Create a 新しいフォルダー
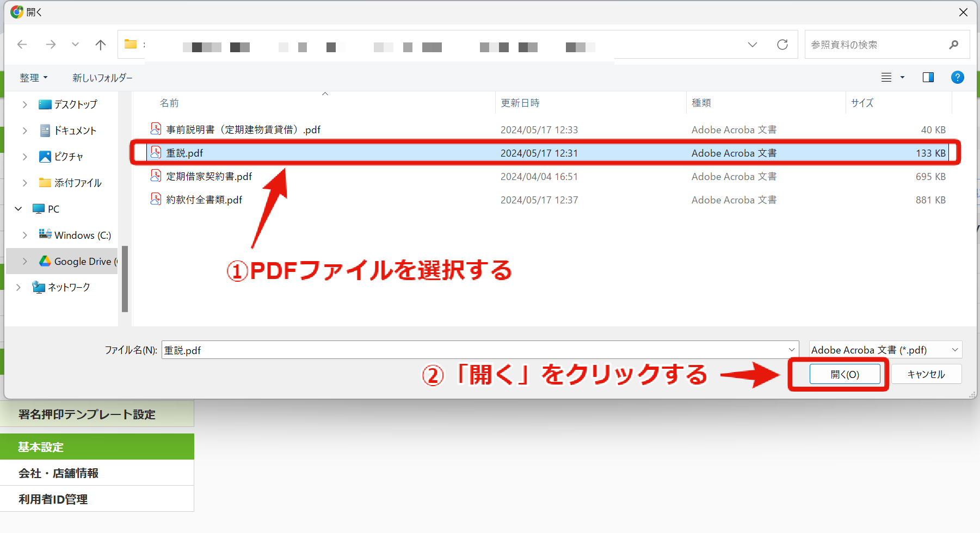980x533 pixels. [x=102, y=78]
